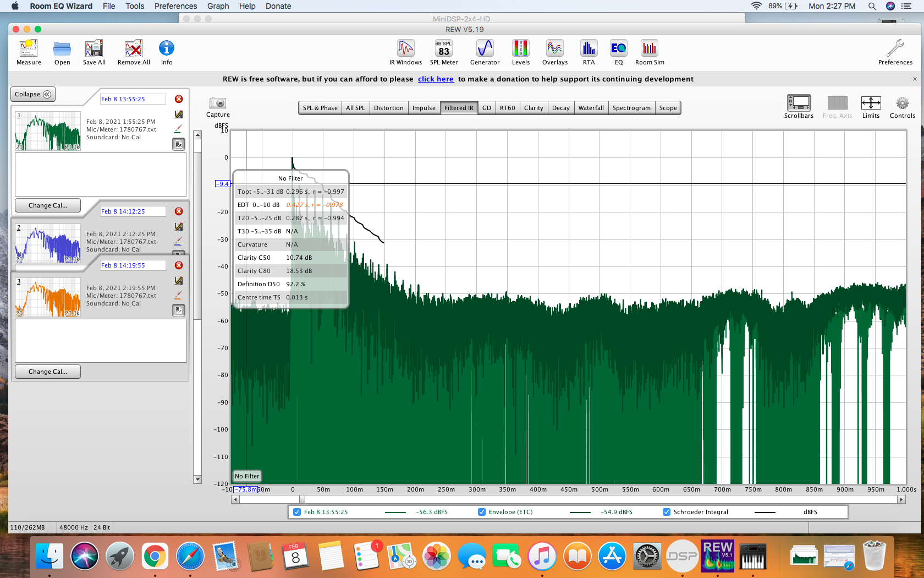Click Change Cal button for first measurement

[x=48, y=205]
